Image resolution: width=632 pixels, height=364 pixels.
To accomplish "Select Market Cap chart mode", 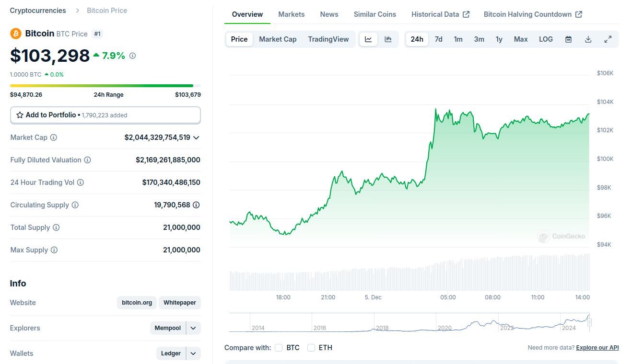I will pos(278,39).
